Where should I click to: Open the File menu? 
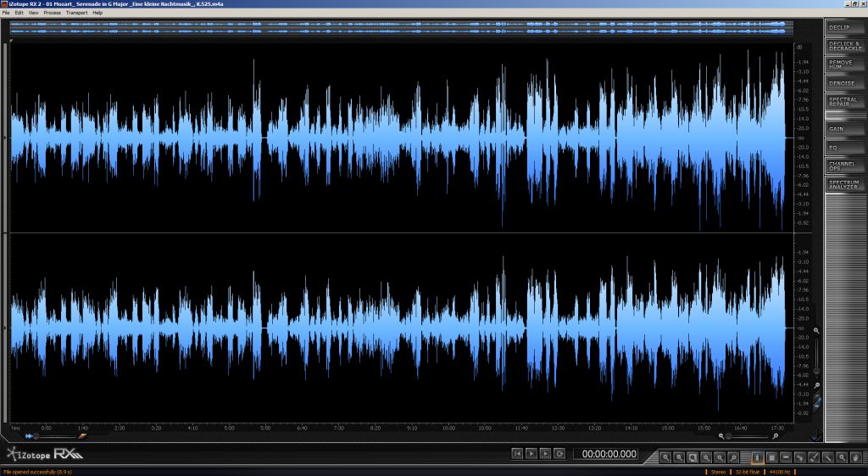[x=6, y=13]
